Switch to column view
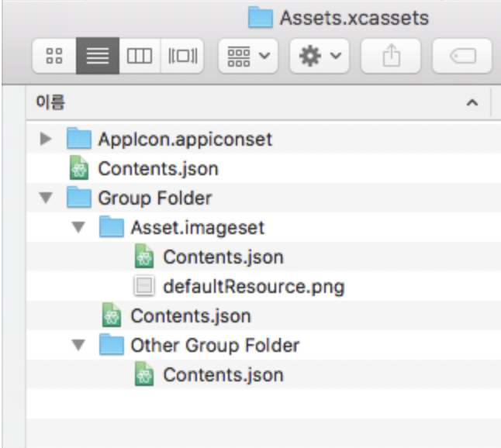The image size is (501, 448). pyautogui.click(x=140, y=56)
